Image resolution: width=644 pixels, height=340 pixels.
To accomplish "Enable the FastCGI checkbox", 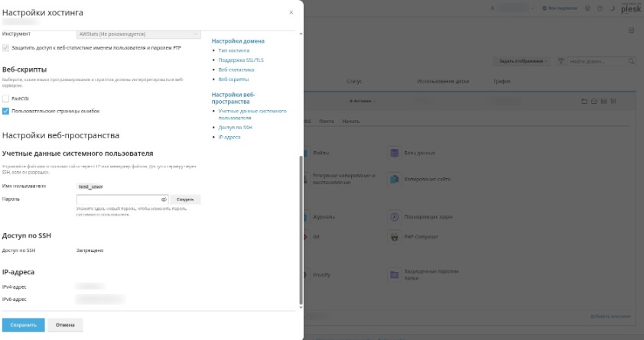I will tap(5, 99).
